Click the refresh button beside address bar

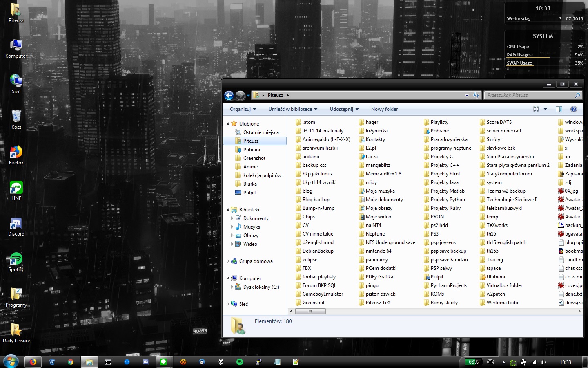(476, 95)
